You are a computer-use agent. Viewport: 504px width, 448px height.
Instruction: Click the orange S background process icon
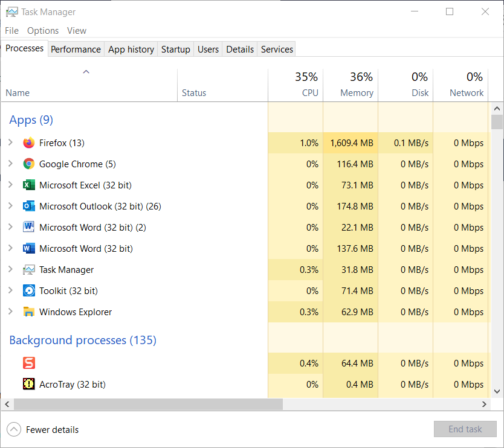(x=29, y=363)
